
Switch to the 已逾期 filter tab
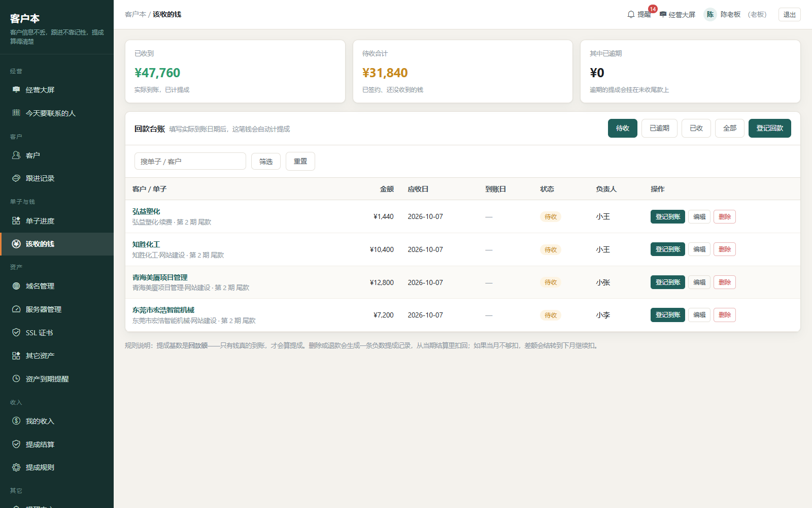pos(659,128)
